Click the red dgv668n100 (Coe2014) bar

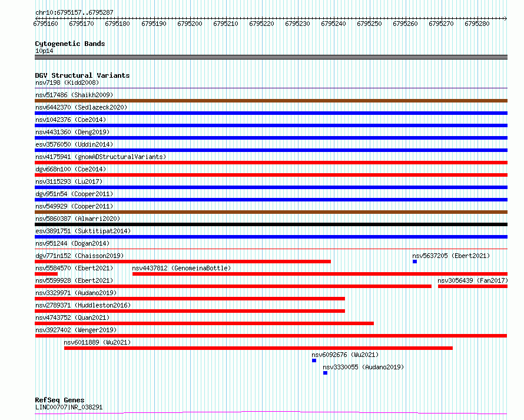tap(271, 175)
